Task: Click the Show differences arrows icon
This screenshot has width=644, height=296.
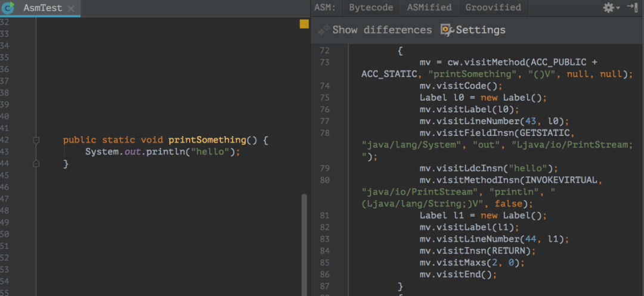Action: pyautogui.click(x=324, y=30)
